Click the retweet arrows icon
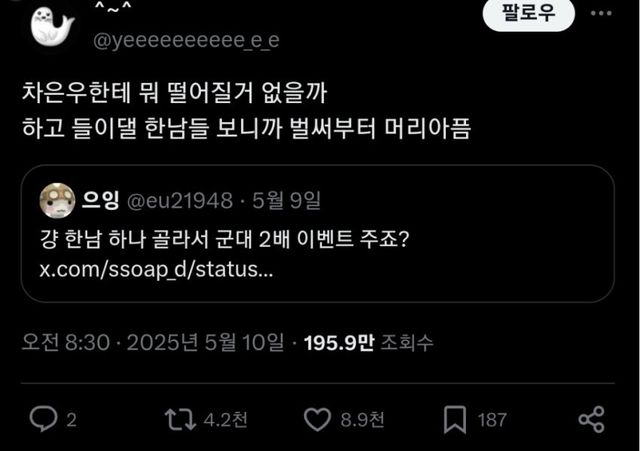This screenshot has width=640, height=451. 180,420
